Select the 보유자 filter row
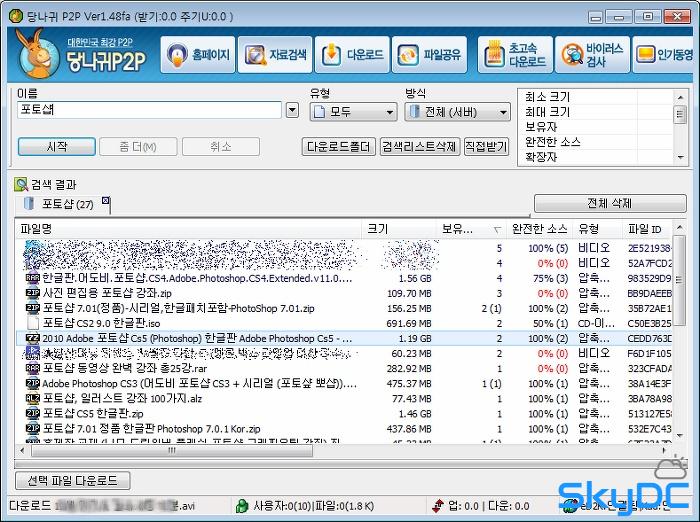This screenshot has height=522, width=700. [596, 127]
